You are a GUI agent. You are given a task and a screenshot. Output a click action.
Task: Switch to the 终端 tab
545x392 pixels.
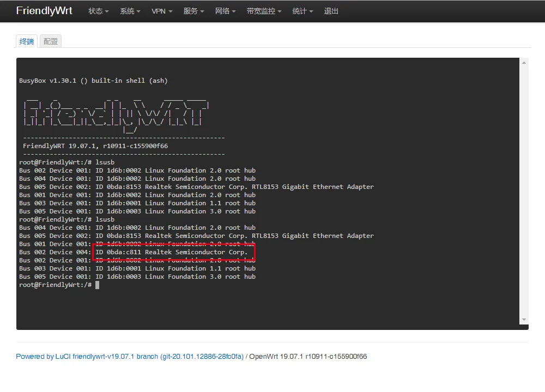coord(27,41)
